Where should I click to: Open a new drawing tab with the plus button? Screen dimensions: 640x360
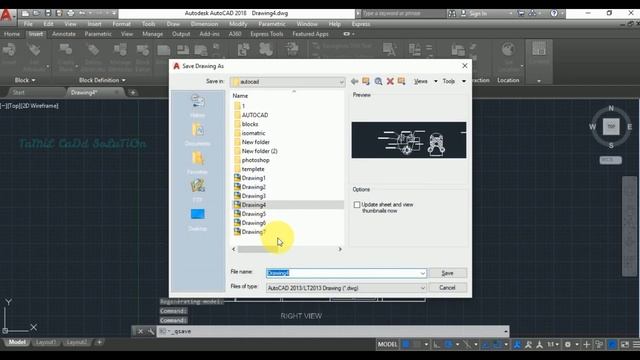[133, 93]
